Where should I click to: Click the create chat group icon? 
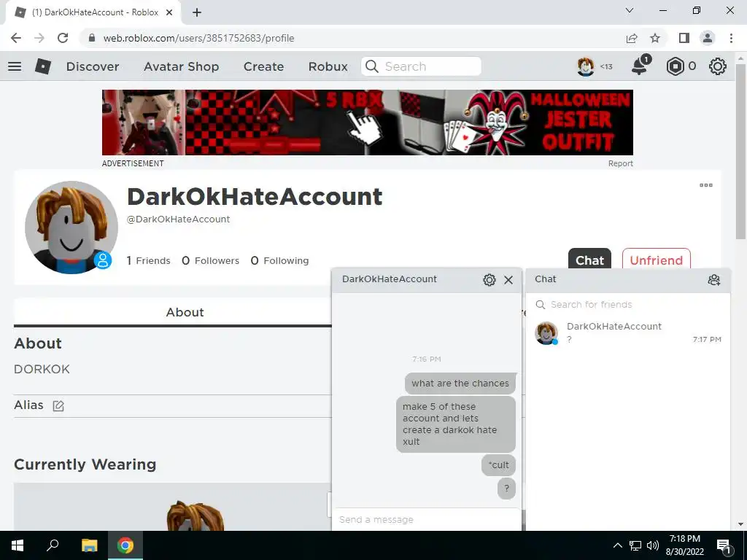click(713, 279)
